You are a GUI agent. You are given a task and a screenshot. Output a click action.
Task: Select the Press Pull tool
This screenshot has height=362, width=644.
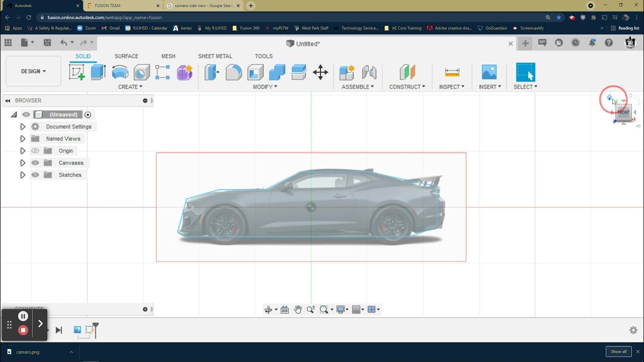(212, 72)
